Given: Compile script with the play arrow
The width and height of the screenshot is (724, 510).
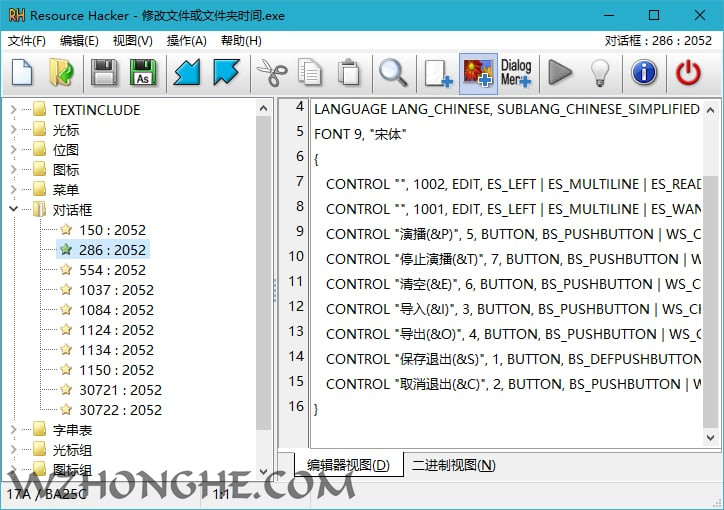Looking at the screenshot, I should coord(560,72).
